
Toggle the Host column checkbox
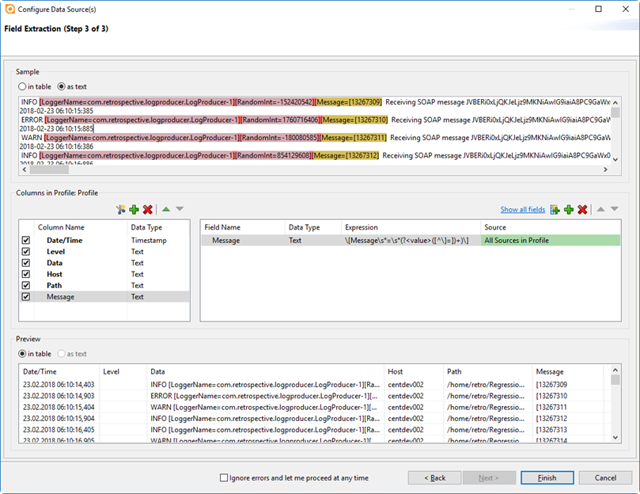click(x=26, y=274)
